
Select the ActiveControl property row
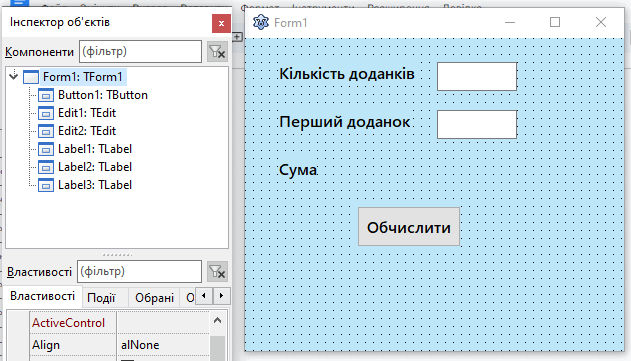tap(120, 323)
